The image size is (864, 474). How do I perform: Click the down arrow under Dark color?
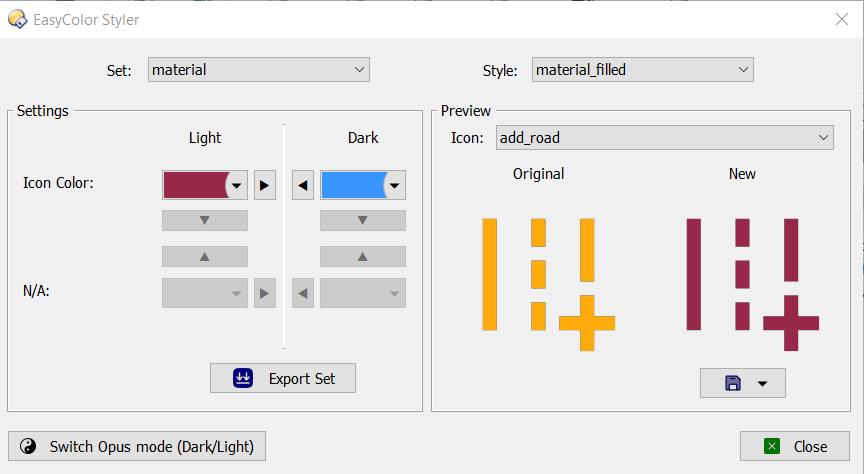tap(363, 220)
